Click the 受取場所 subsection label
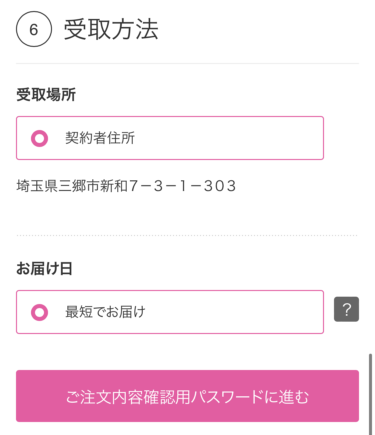 pos(46,94)
